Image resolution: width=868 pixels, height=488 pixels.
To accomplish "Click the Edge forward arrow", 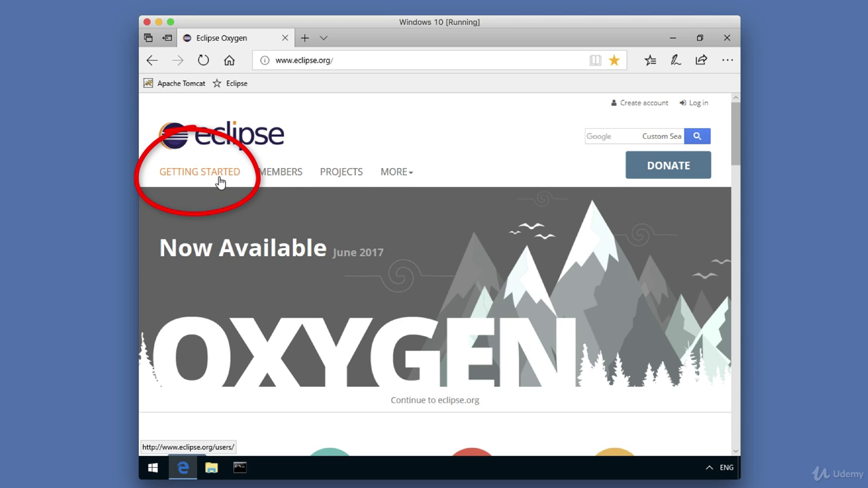I will (x=178, y=60).
